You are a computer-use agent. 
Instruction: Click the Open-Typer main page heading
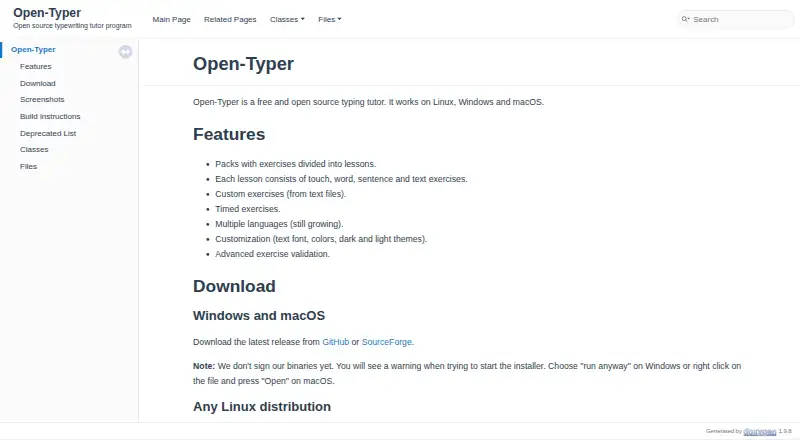pos(243,64)
